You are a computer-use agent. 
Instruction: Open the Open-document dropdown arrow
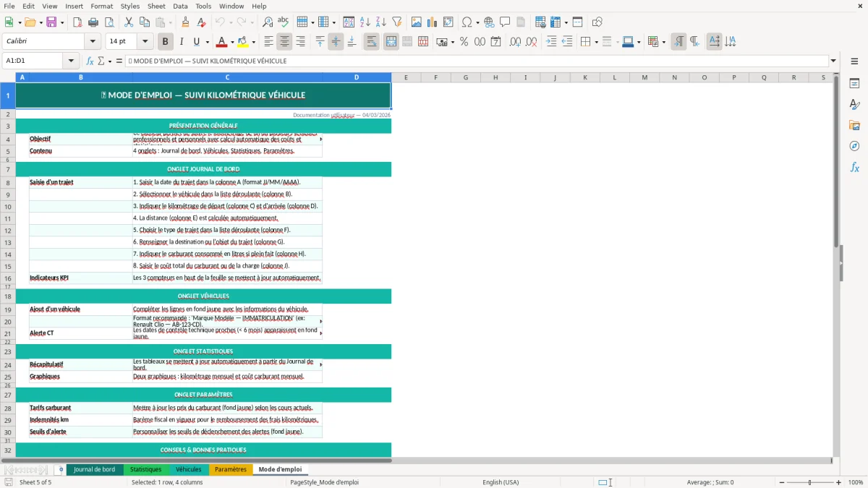coord(40,22)
